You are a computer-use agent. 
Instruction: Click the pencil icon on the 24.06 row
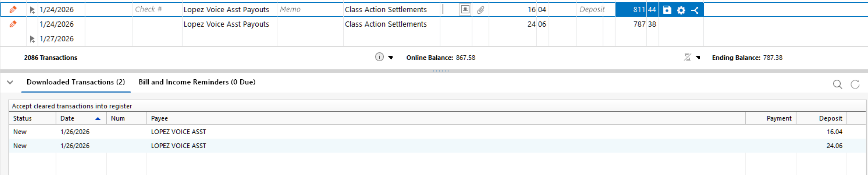(x=13, y=24)
